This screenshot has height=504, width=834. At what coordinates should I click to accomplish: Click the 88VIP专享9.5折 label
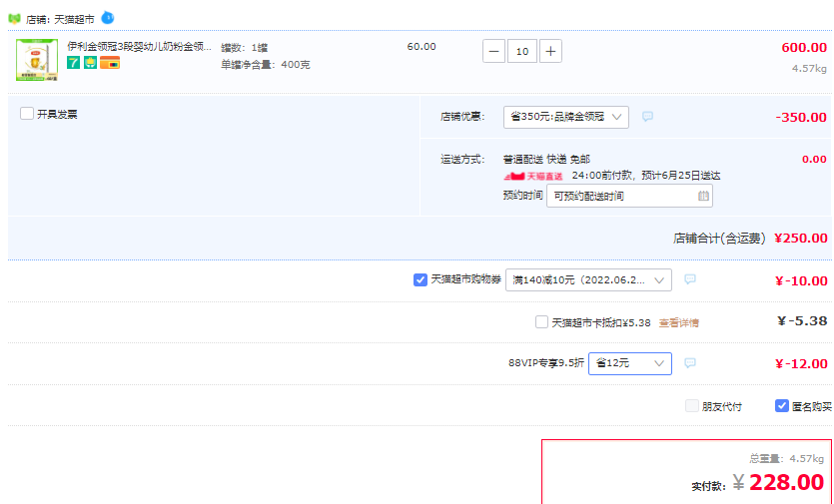545,363
